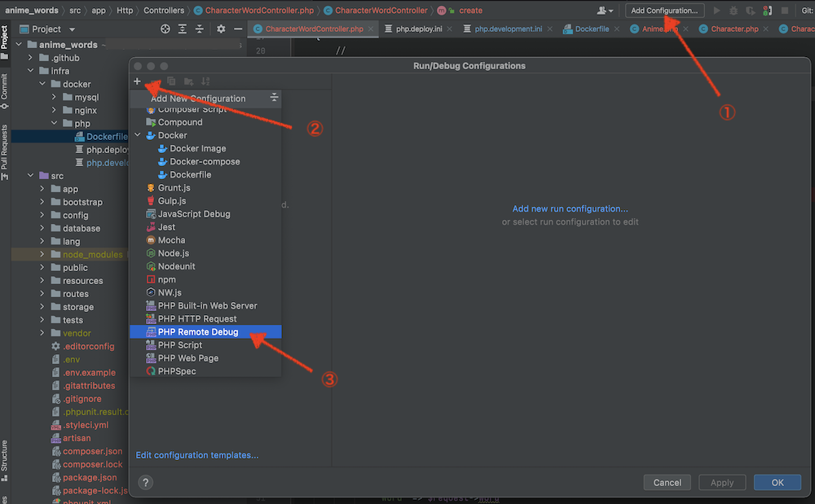Hide the Project panel with minus icon
This screenshot has height=504, width=815.
(x=238, y=29)
